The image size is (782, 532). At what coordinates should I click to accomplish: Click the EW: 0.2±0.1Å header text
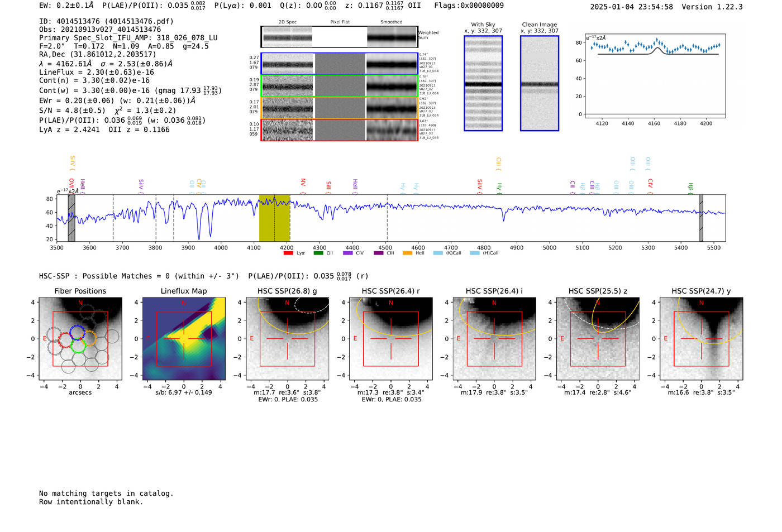pyautogui.click(x=66, y=6)
